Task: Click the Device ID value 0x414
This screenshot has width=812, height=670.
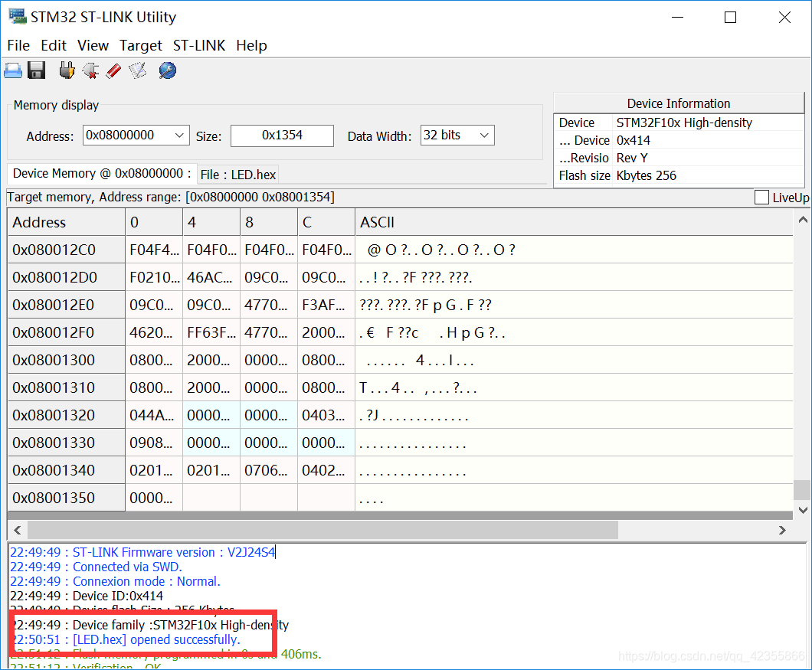Action: (633, 140)
